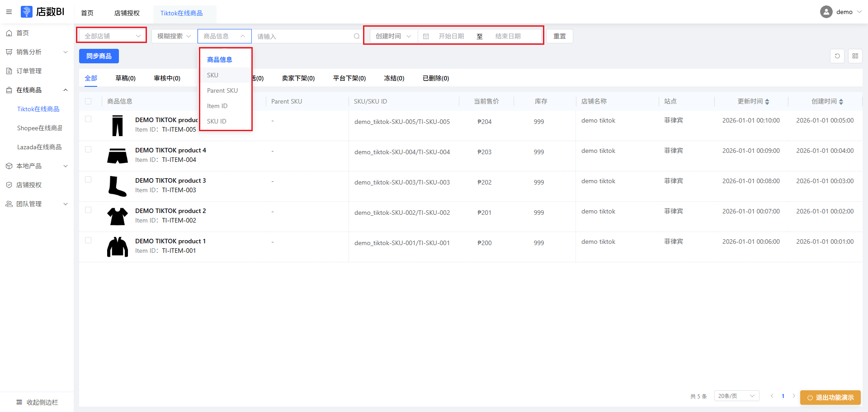Expand the 模糊搜索 search mode dropdown
Viewport: 868px width, 412px height.
174,36
